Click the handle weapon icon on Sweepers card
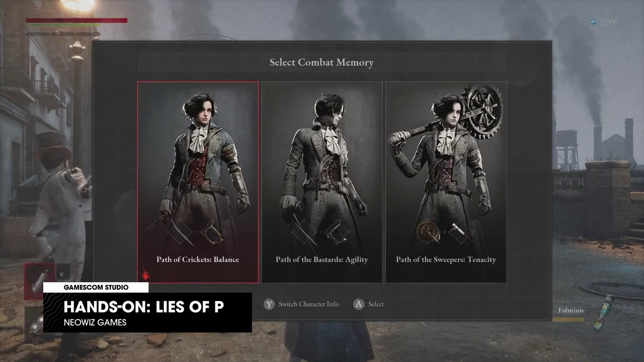644x362 pixels. (459, 231)
